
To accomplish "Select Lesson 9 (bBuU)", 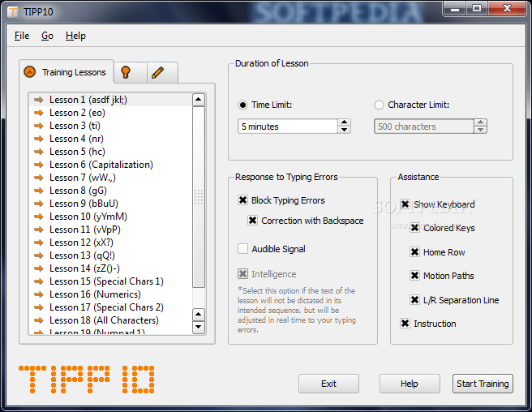I will [110, 204].
